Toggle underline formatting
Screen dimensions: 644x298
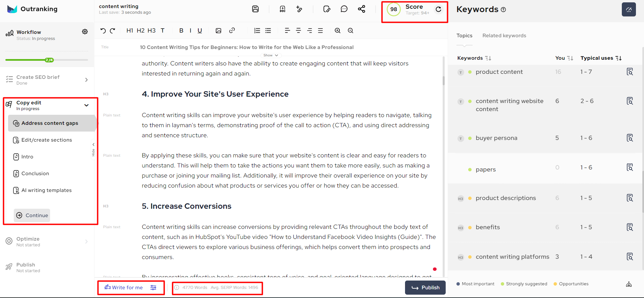[x=200, y=31]
